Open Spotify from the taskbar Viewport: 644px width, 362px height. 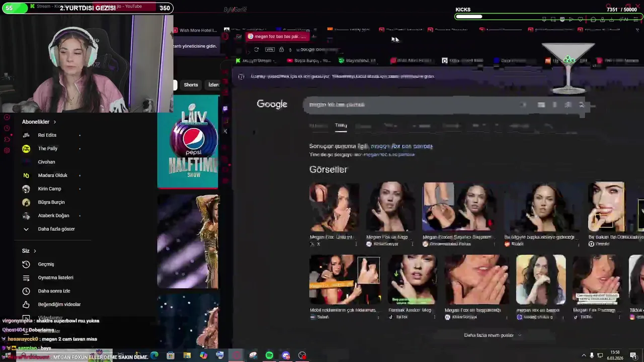[x=269, y=355]
